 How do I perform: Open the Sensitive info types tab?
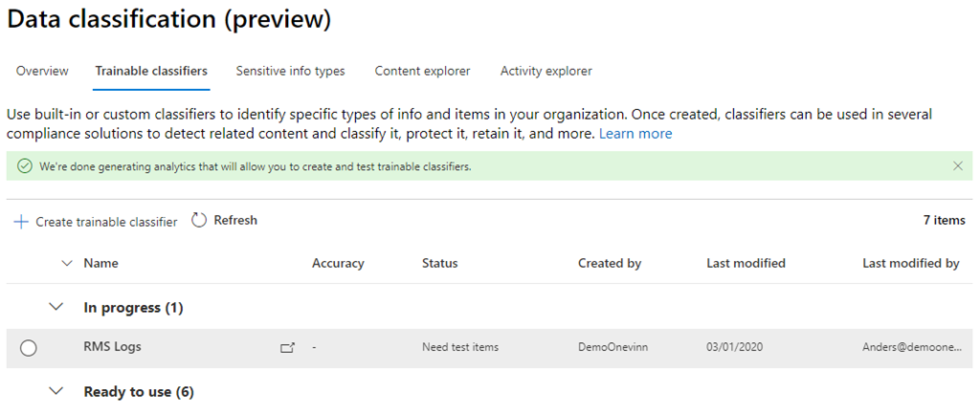click(x=290, y=71)
